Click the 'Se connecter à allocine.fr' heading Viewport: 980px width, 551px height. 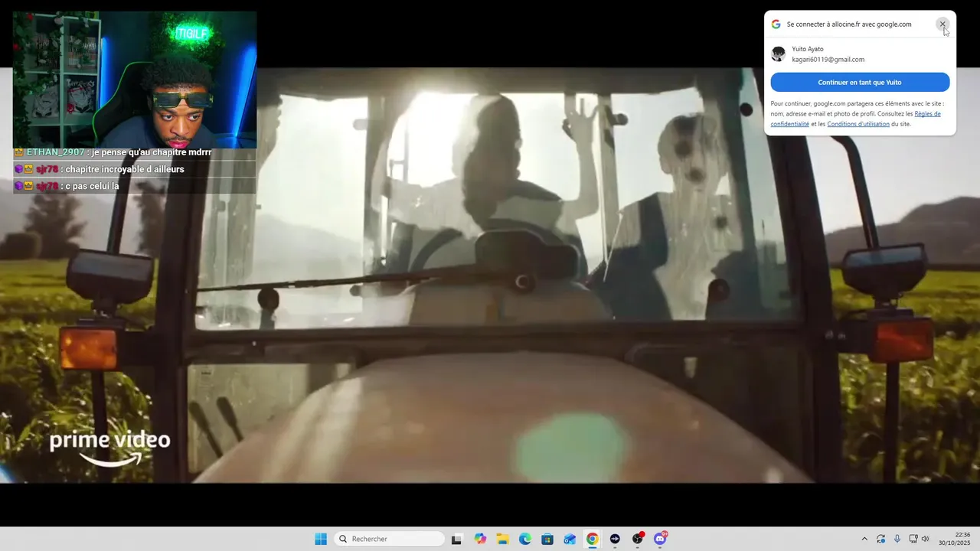tap(849, 24)
